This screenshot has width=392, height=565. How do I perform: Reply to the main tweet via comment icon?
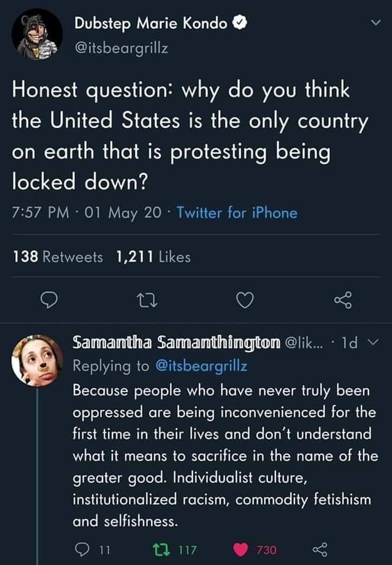pyautogui.click(x=48, y=300)
